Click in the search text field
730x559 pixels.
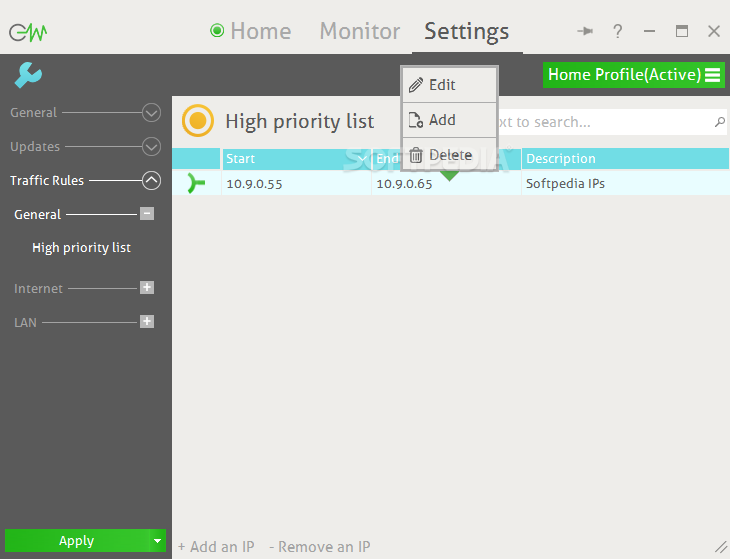pyautogui.click(x=605, y=122)
